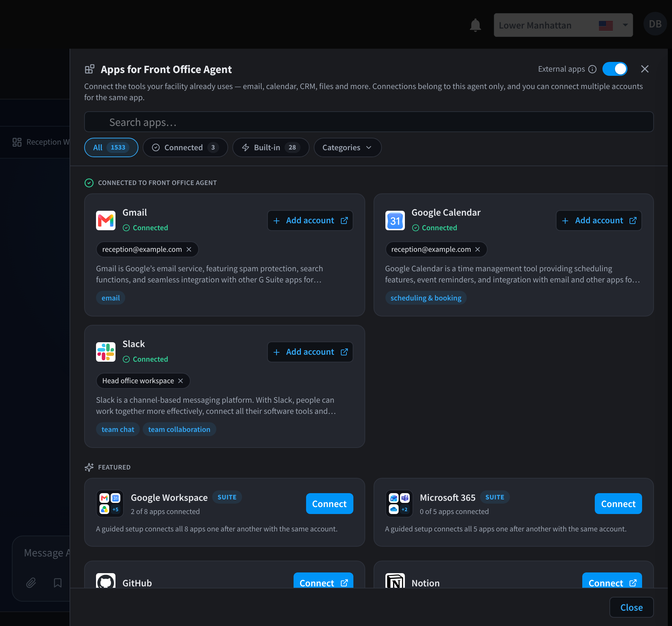Connect the GitHub app
The width and height of the screenshot is (672, 626).
(323, 580)
